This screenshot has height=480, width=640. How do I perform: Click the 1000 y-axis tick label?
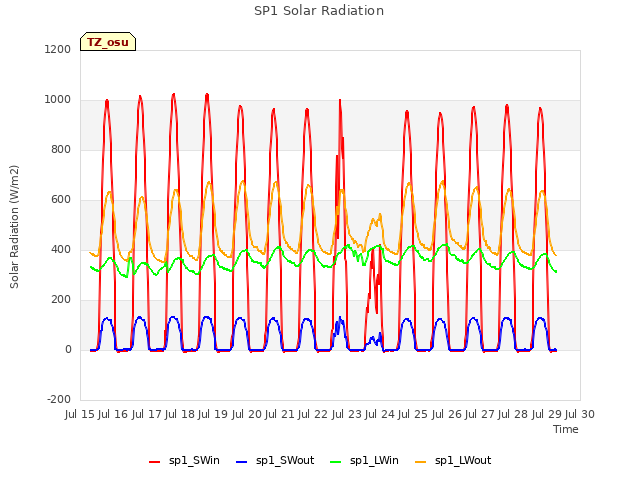(58, 100)
